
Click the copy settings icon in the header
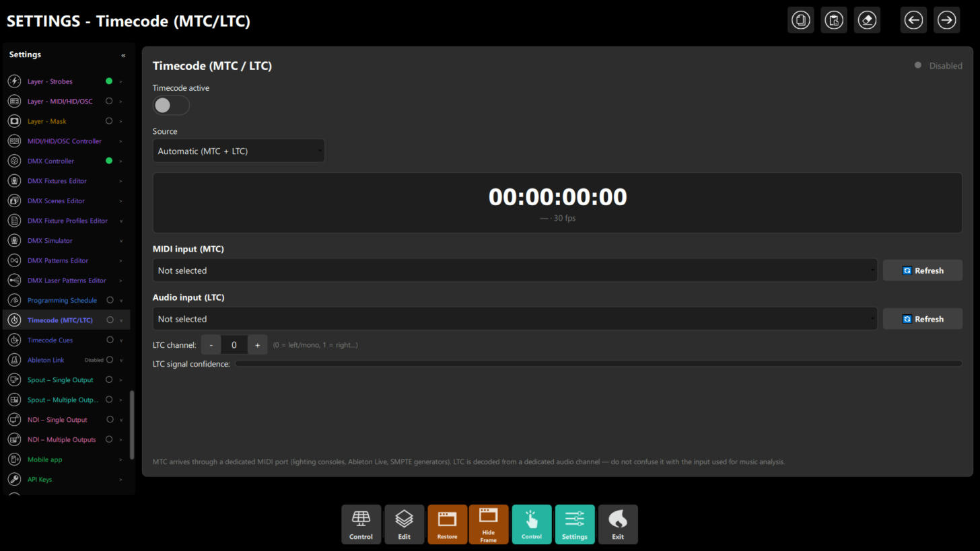801,20
